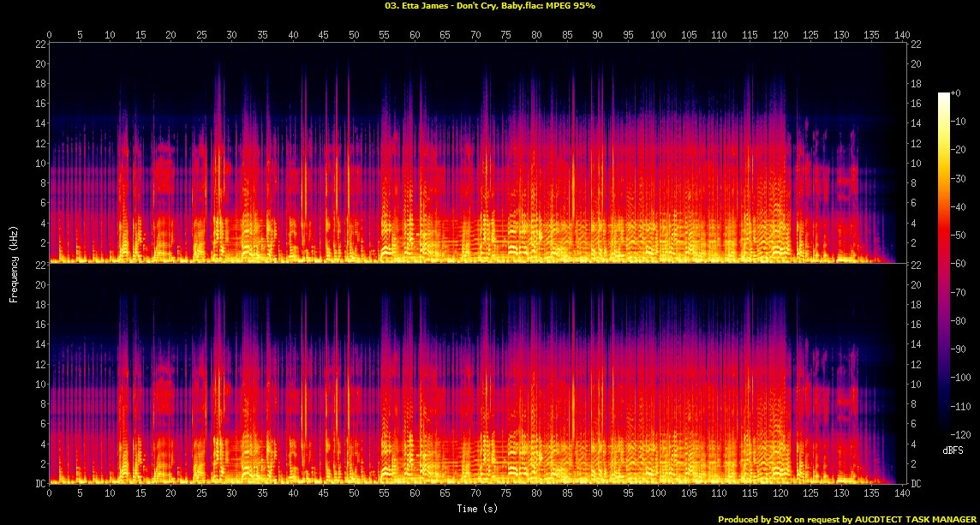Click the 70 second tick on the bottom time axis

click(475, 494)
